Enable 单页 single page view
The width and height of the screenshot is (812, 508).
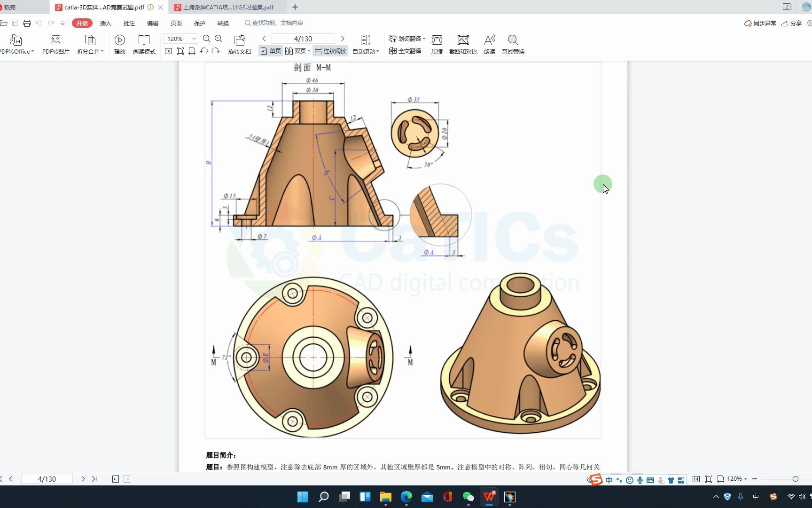[270, 51]
